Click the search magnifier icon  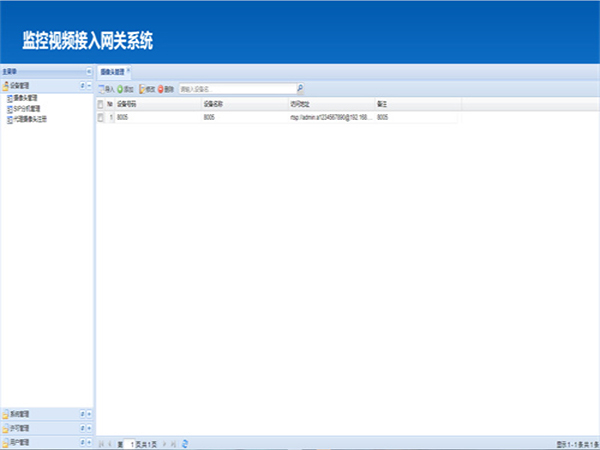pyautogui.click(x=299, y=88)
